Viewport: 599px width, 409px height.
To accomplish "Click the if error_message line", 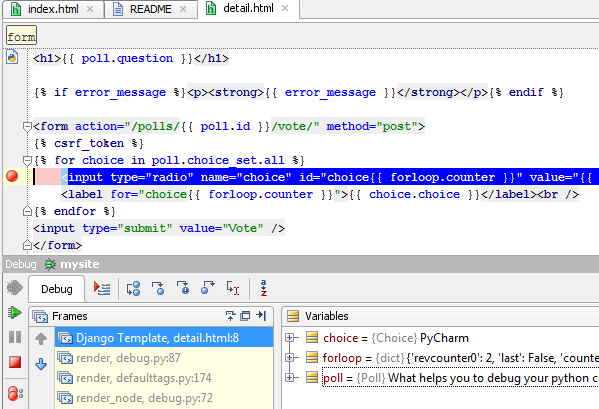I will coord(299,92).
